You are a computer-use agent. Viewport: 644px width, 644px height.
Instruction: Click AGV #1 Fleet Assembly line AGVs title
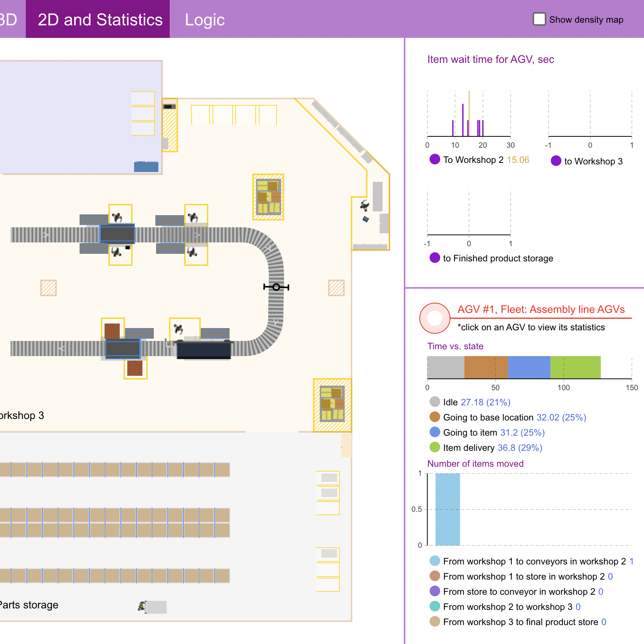click(x=541, y=309)
